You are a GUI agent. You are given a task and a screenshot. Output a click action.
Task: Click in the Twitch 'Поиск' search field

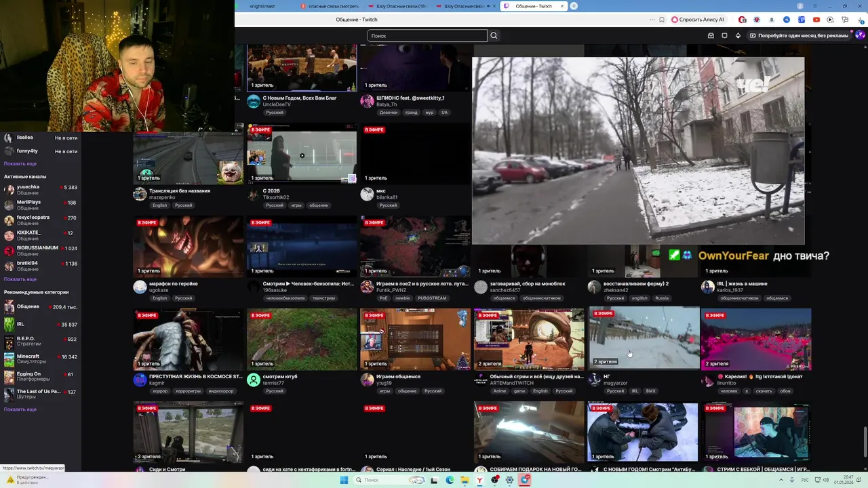pos(427,35)
